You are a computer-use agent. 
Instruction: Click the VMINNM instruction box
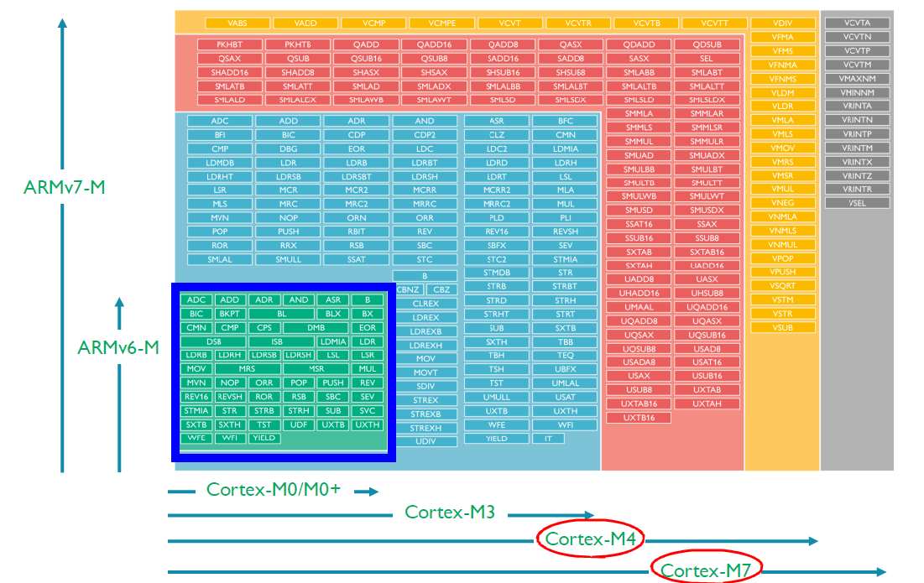[857, 92]
